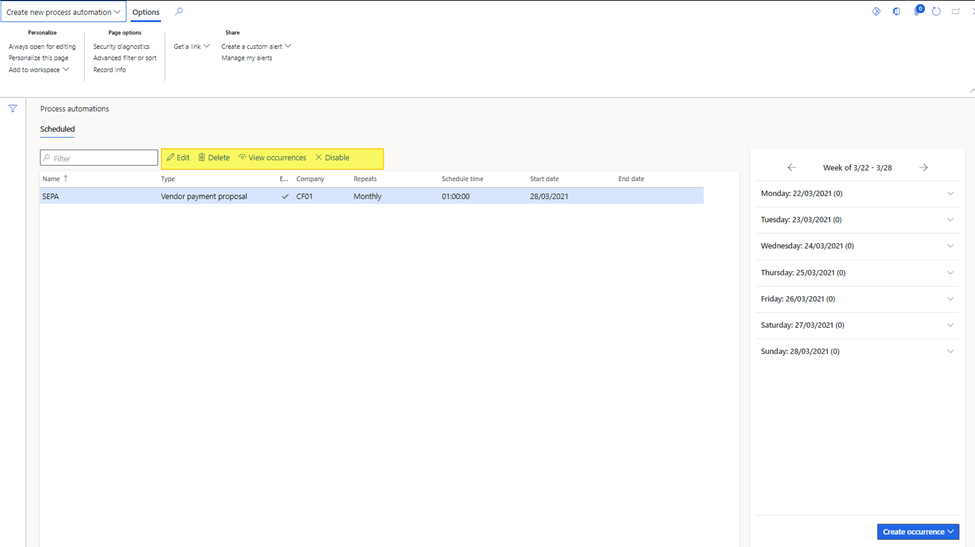Open the notifications message center icon
Viewport: 975px width, 547px height.
pyautogui.click(x=917, y=12)
